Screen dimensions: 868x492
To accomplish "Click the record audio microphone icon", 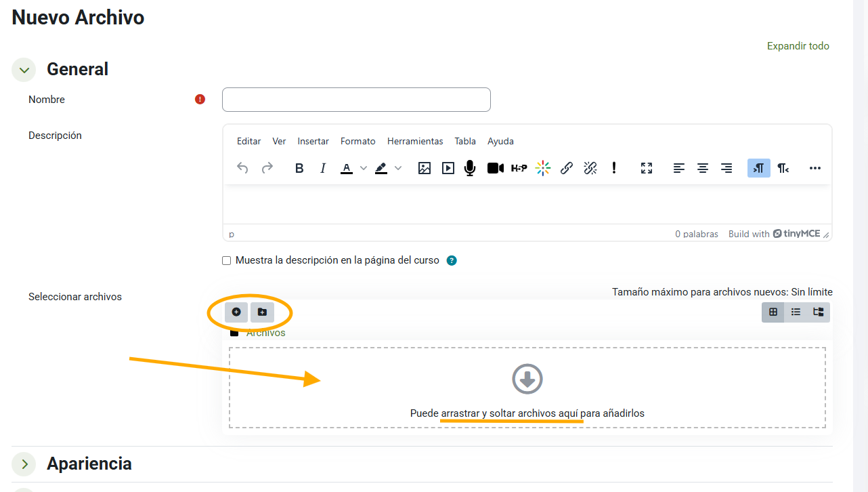I will point(470,168).
